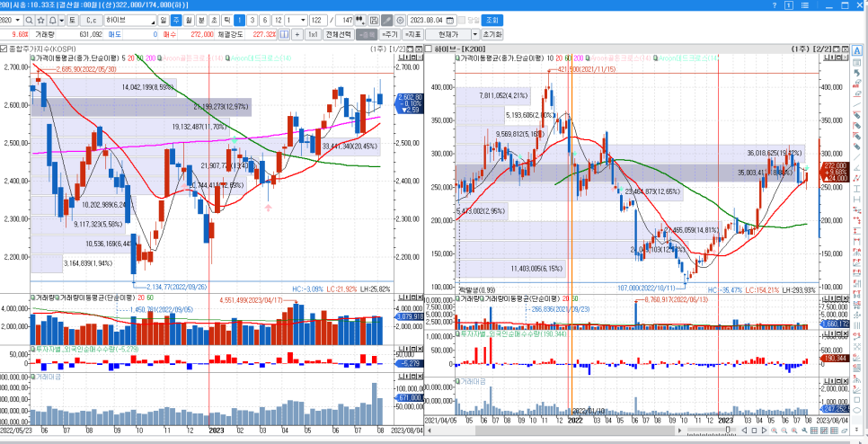
Task: Open the stock code dropdown
Action: coord(18,20)
